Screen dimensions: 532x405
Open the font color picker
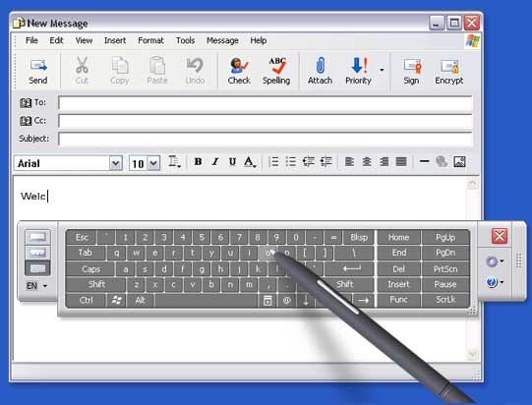point(250,162)
